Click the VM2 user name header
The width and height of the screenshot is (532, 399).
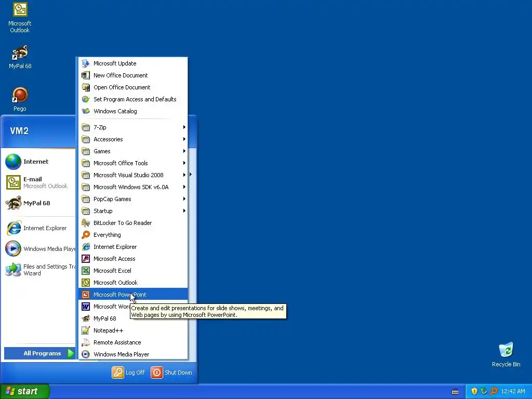[19, 131]
